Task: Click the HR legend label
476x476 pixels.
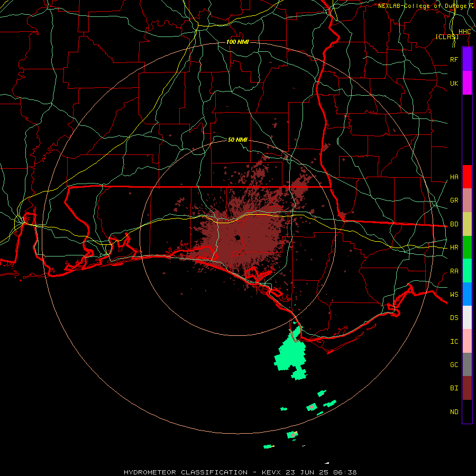Action: click(x=454, y=248)
